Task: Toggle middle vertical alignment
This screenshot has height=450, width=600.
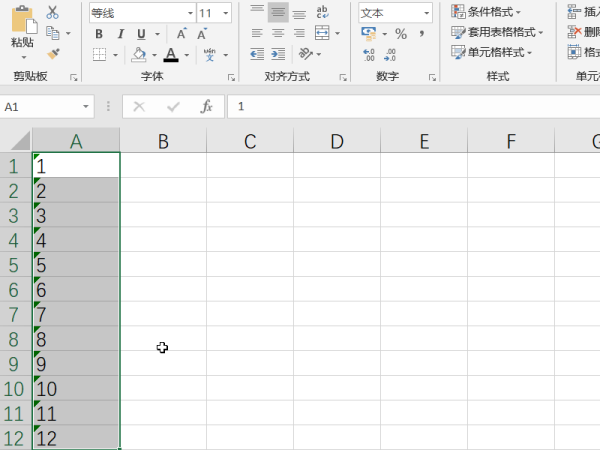Action: click(278, 12)
